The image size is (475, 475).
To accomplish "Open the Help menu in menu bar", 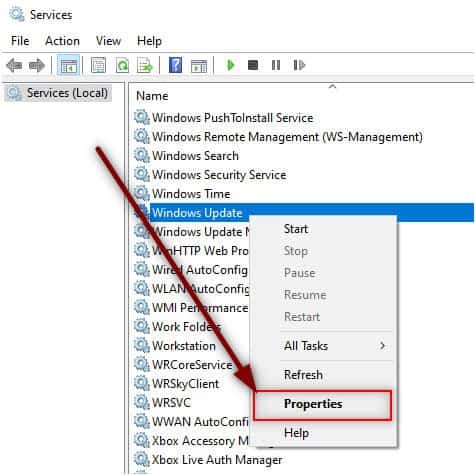I will [149, 41].
